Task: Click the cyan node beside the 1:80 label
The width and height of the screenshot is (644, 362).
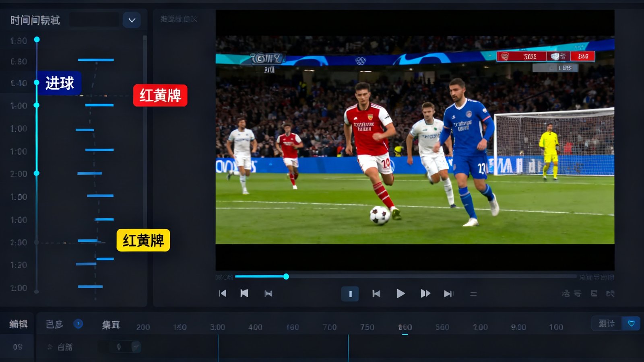Action: [x=37, y=39]
